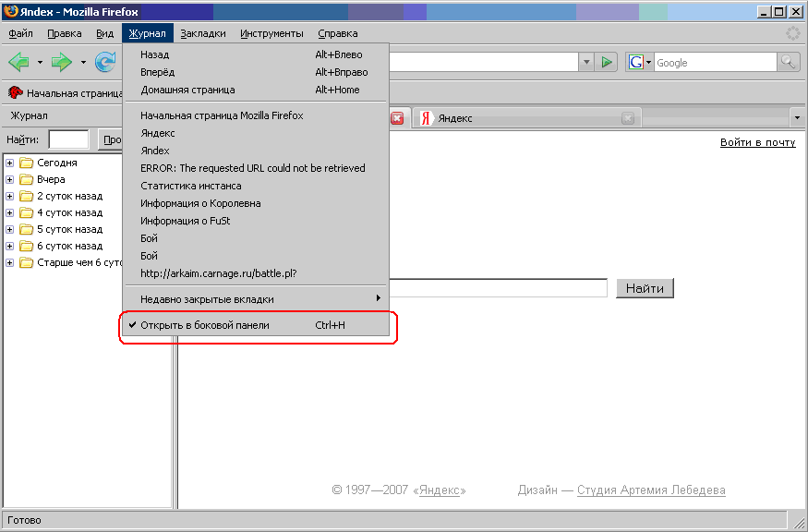Click the green Forward arrow button
This screenshot has height=532, width=808.
tap(62, 63)
